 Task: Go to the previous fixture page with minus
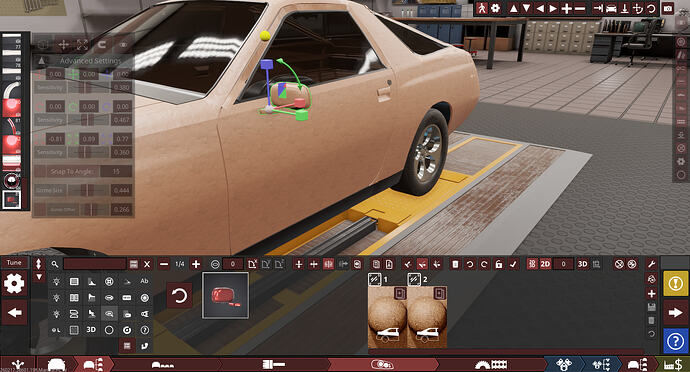[x=164, y=264]
